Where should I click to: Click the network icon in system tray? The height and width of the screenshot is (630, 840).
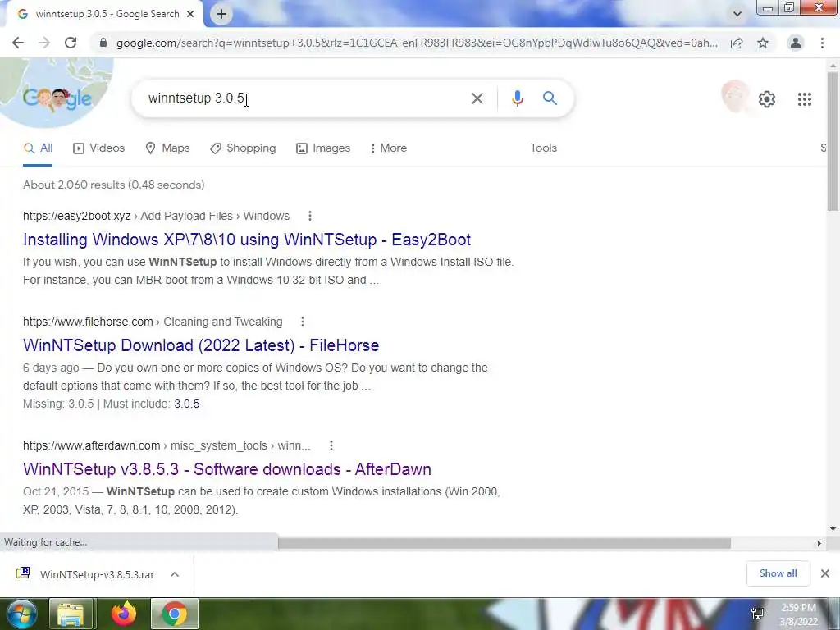click(x=757, y=614)
